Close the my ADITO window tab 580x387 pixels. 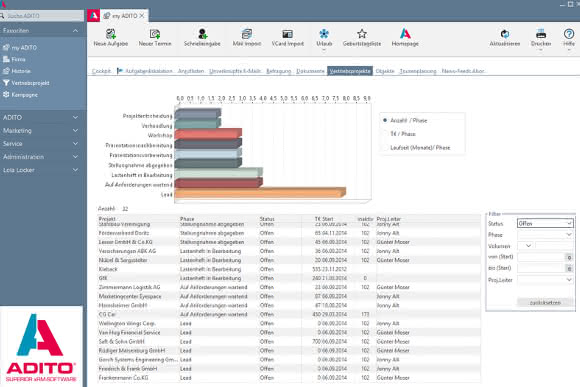point(142,16)
